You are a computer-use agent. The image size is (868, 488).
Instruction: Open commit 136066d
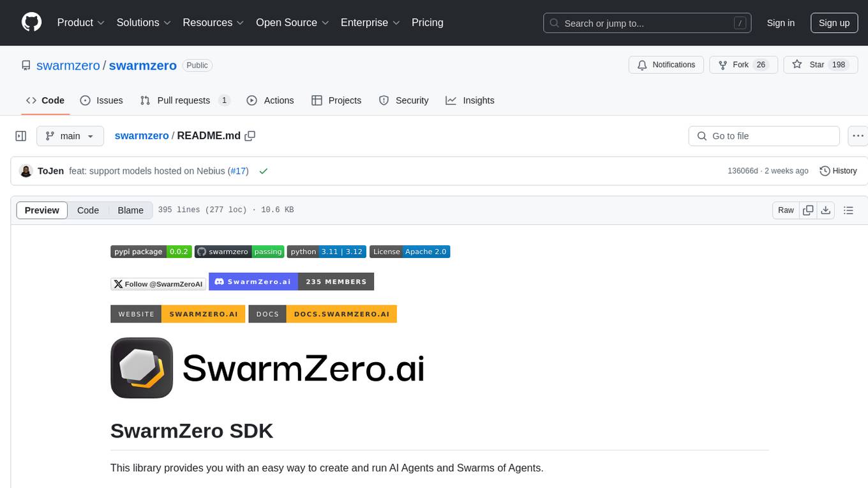pyautogui.click(x=743, y=171)
